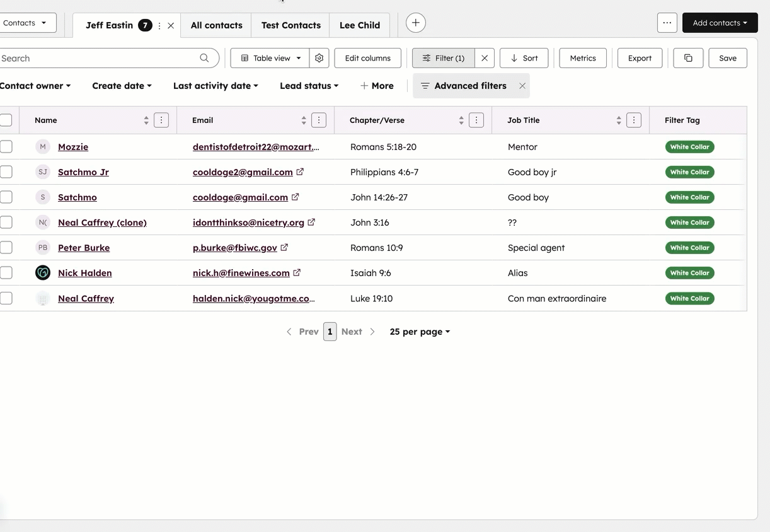Click the Filter (1) funnel icon

coord(428,57)
